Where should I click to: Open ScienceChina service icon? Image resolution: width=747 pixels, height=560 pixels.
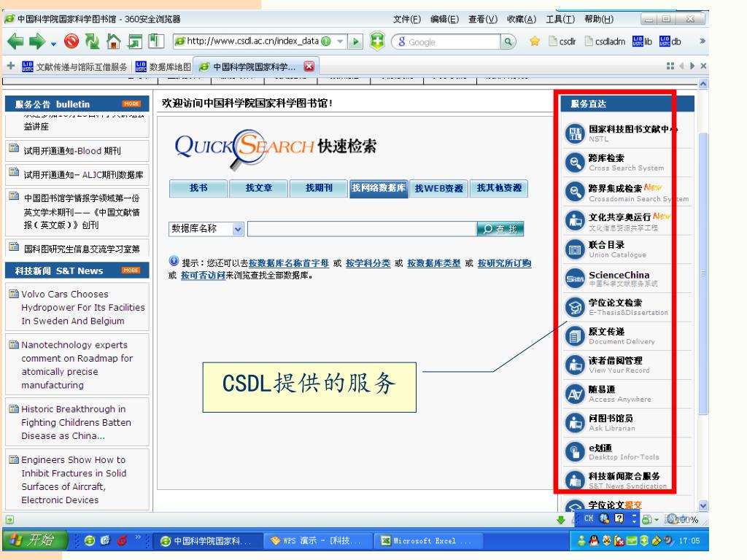(575, 279)
